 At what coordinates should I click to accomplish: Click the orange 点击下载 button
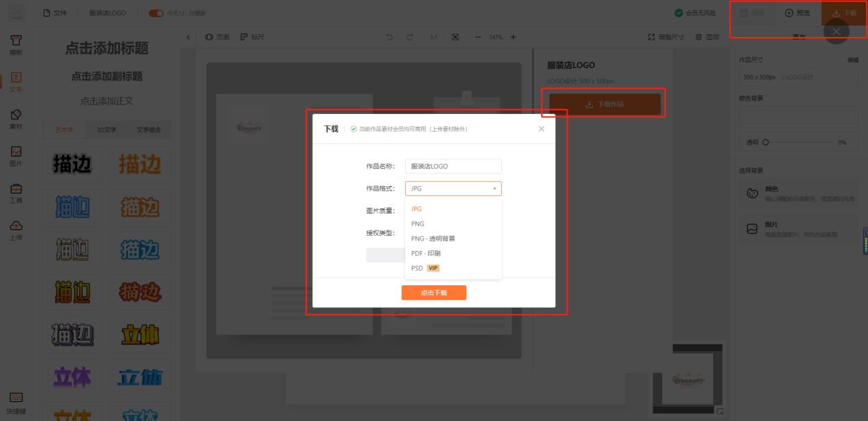[x=434, y=293]
